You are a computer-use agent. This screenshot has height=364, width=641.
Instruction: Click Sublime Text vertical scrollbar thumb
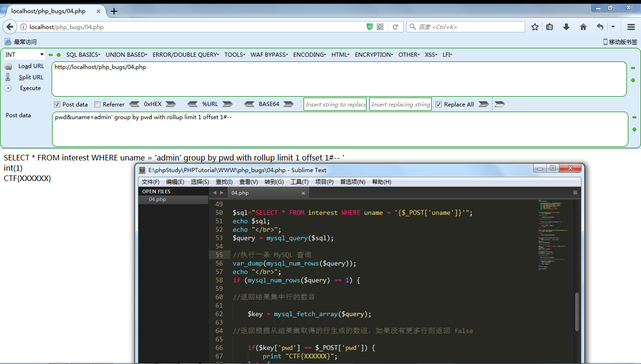[578, 312]
